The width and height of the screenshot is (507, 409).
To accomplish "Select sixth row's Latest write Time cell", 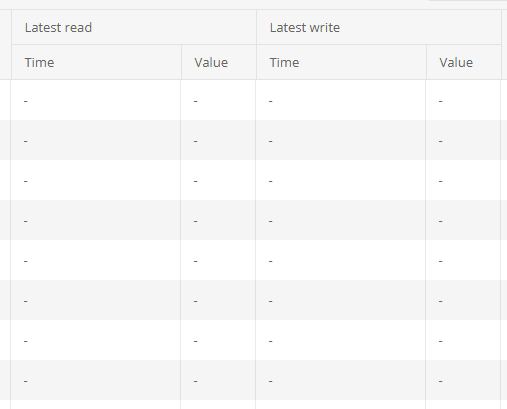I will 341,300.
